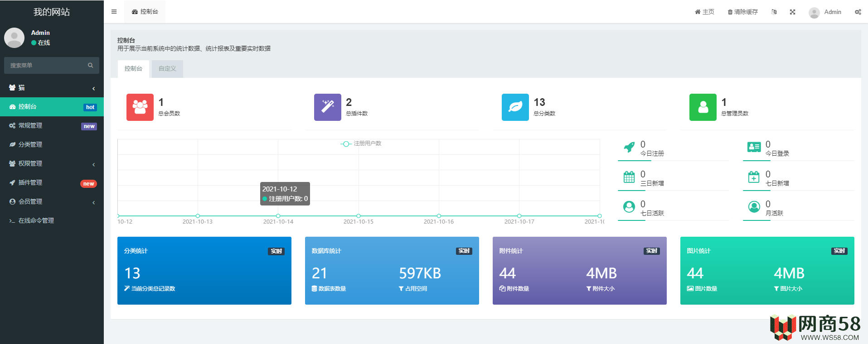Click 我的网站 site title
The image size is (868, 344).
pyautogui.click(x=52, y=12)
